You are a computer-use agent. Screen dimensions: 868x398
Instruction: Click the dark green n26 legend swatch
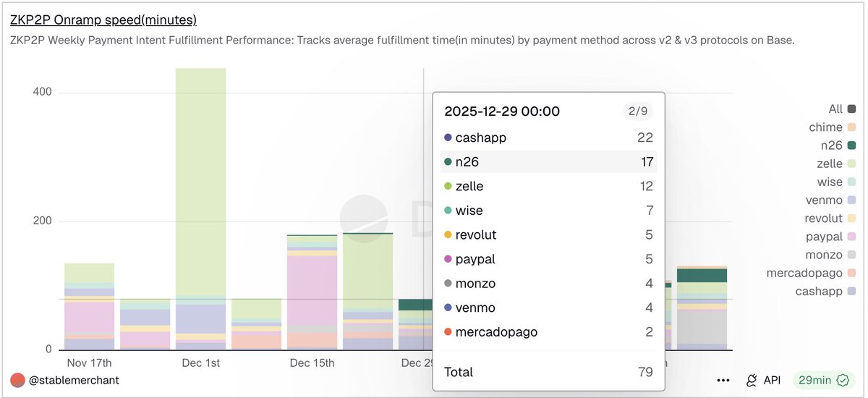(x=851, y=145)
